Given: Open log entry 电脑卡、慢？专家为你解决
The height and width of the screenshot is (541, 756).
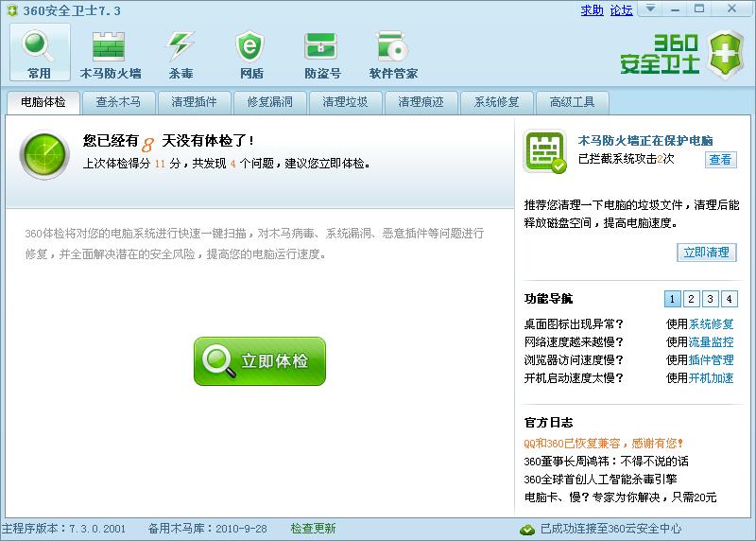Looking at the screenshot, I should pyautogui.click(x=620, y=497).
